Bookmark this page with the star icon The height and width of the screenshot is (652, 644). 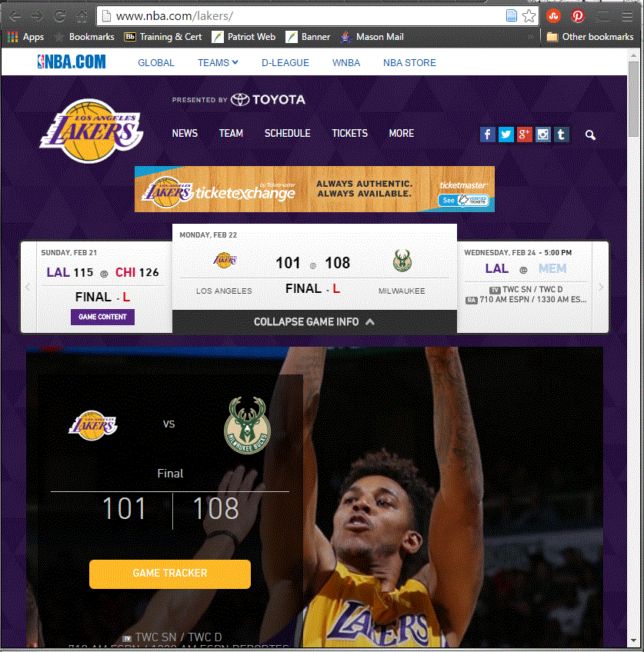[x=529, y=16]
